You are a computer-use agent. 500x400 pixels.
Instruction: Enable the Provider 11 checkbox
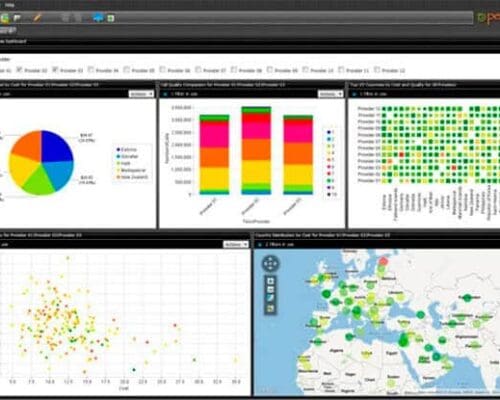[x=341, y=70]
